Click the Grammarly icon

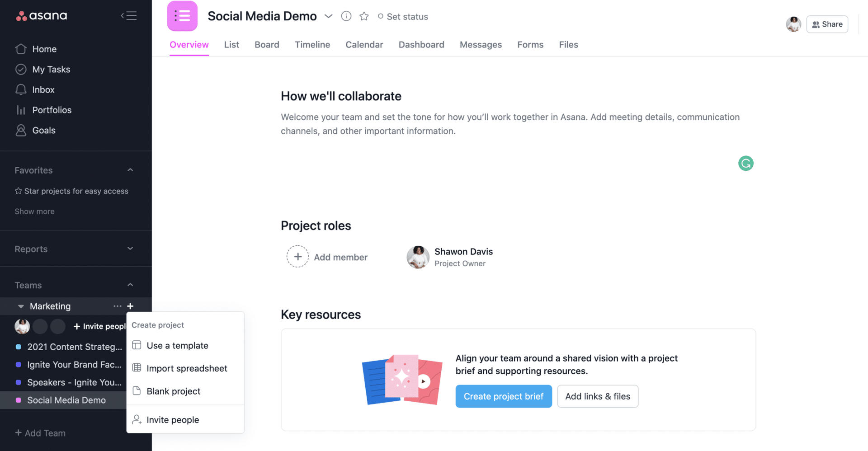tap(746, 163)
